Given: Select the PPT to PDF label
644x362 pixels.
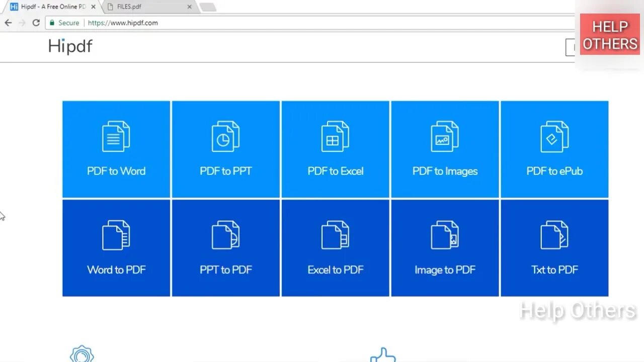Looking at the screenshot, I should point(225,269).
